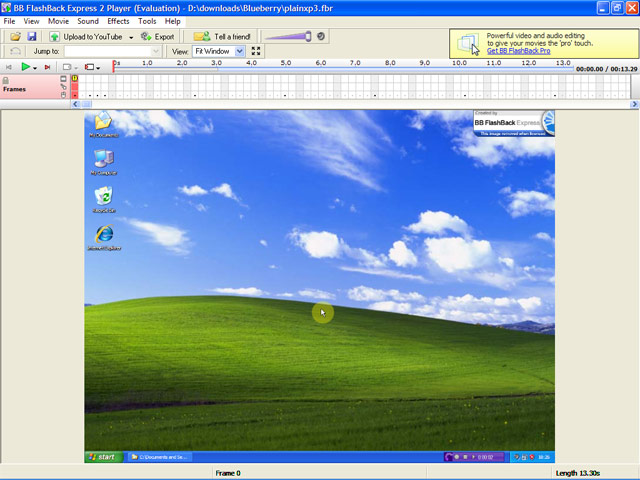
Task: Click the My Computer icon in recorded desktop
Action: point(104,162)
